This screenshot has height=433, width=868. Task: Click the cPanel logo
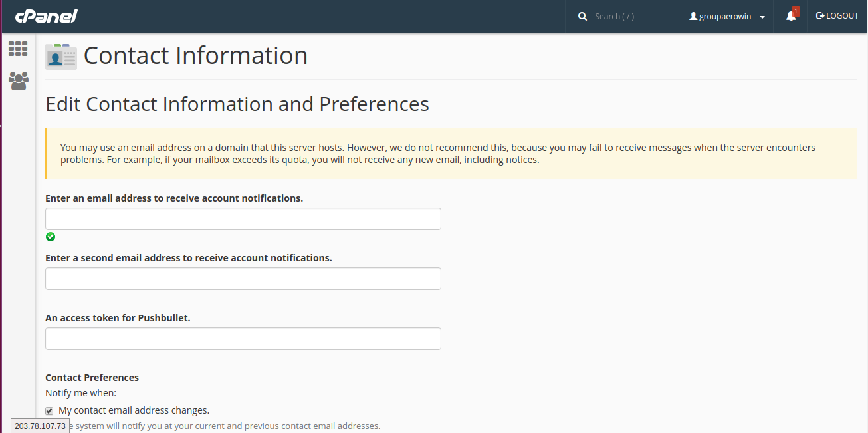tap(47, 16)
